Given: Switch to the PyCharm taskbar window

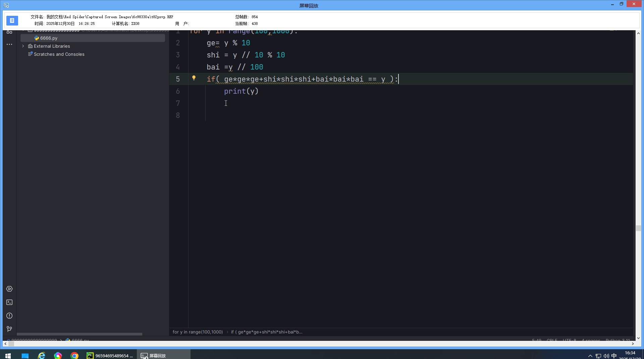Looking at the screenshot, I should (x=110, y=355).
